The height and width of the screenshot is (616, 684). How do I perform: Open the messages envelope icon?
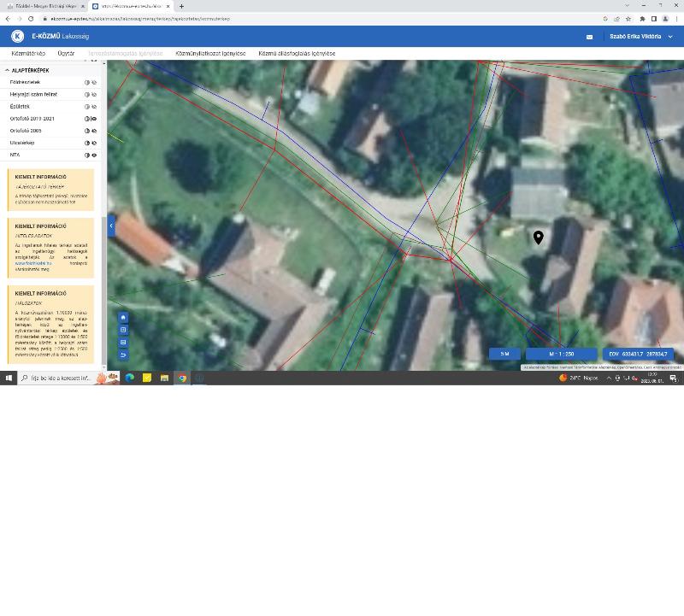pos(589,37)
